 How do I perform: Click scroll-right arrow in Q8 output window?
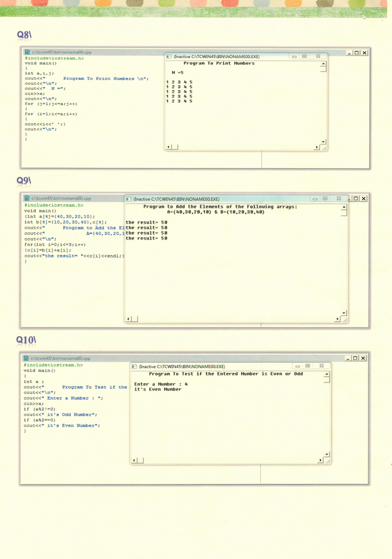tap(317, 147)
